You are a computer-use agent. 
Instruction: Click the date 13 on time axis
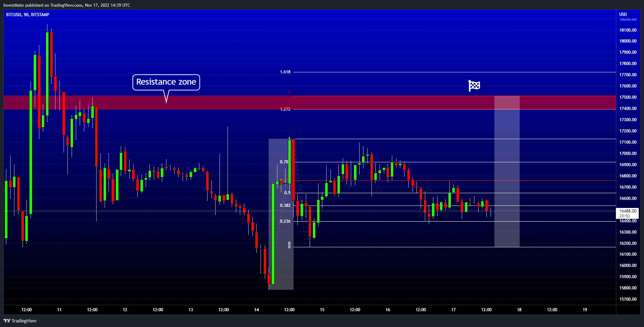(x=191, y=310)
